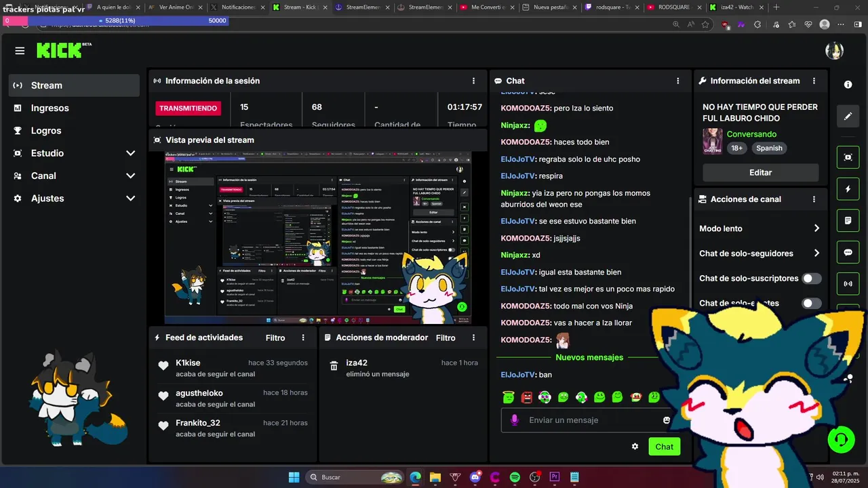Click trash icon next to iza42 action
This screenshot has height=488, width=868.
334,366
